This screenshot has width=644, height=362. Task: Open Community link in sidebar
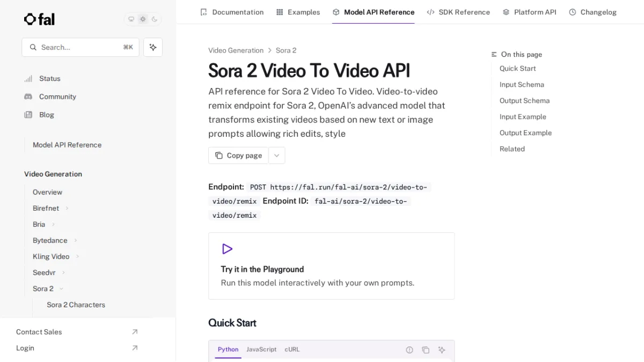coord(57,97)
